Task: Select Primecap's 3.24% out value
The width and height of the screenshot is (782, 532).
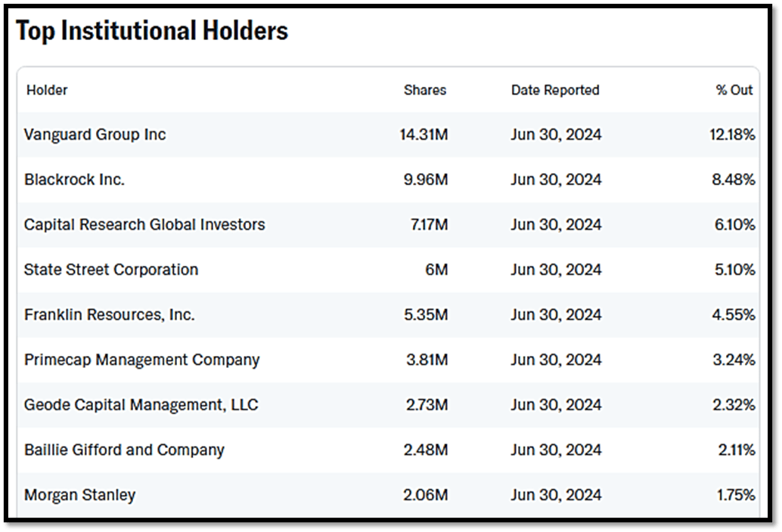Action: (x=734, y=360)
